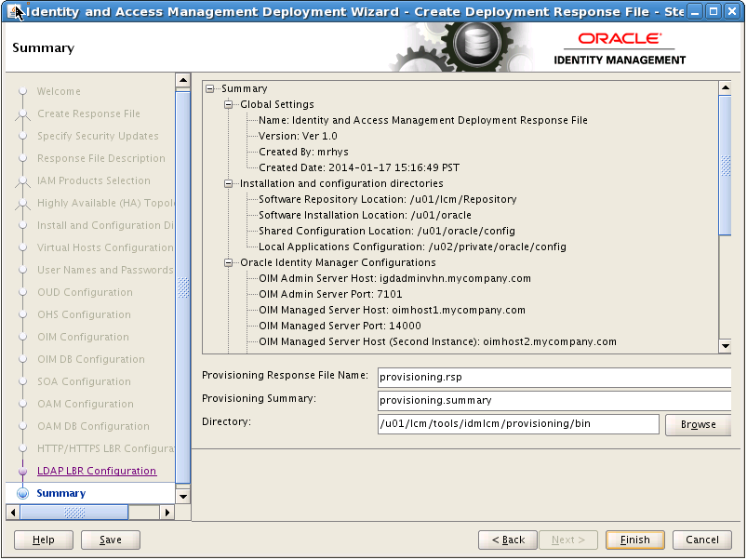747x560 pixels.
Task: Select the OIM Configuration step
Action: [83, 337]
